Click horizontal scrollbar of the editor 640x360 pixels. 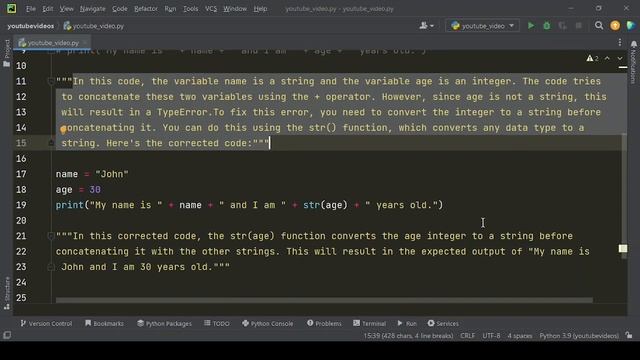click(324, 300)
